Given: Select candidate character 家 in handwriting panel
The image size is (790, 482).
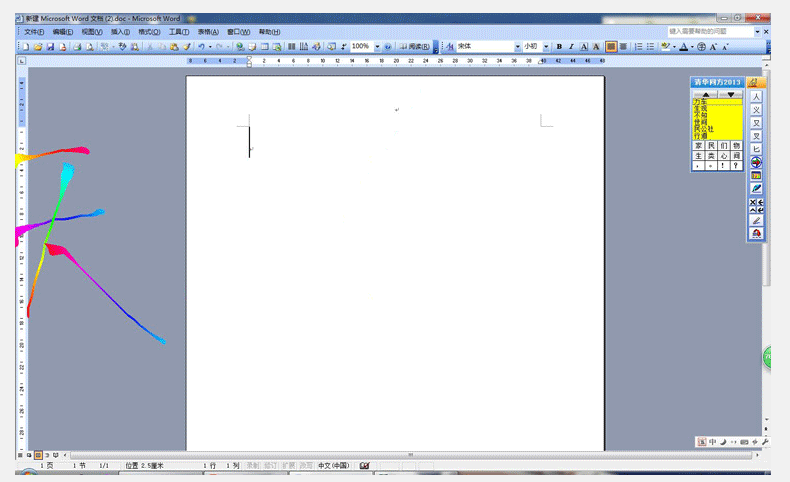Looking at the screenshot, I should pyautogui.click(x=698, y=146).
